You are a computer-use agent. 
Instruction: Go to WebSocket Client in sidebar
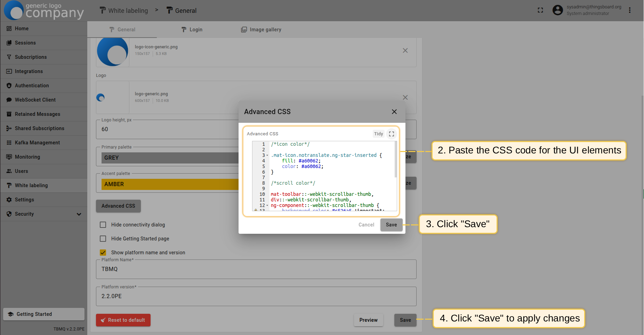click(x=35, y=100)
